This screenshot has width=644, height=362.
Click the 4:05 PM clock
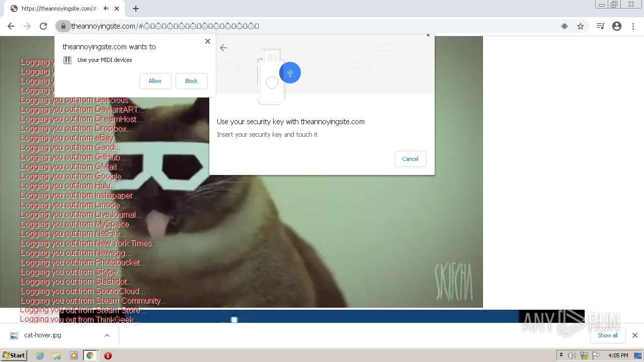tap(618, 355)
